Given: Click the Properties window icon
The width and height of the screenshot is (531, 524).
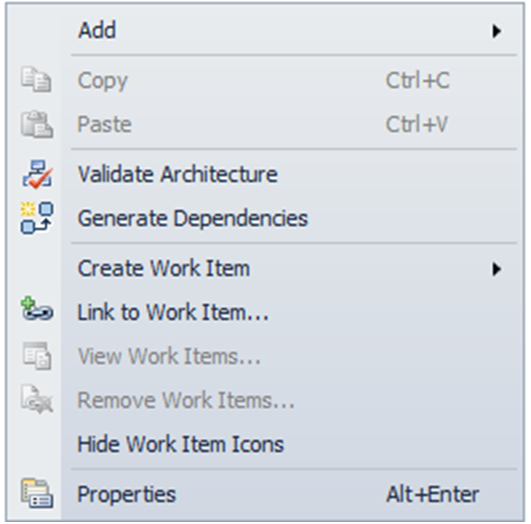Looking at the screenshot, I should coord(37,493).
